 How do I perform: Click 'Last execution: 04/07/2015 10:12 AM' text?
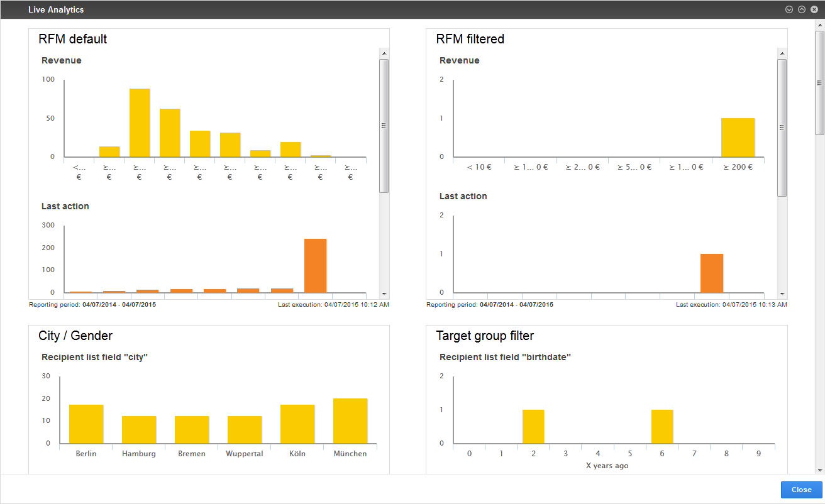(333, 305)
